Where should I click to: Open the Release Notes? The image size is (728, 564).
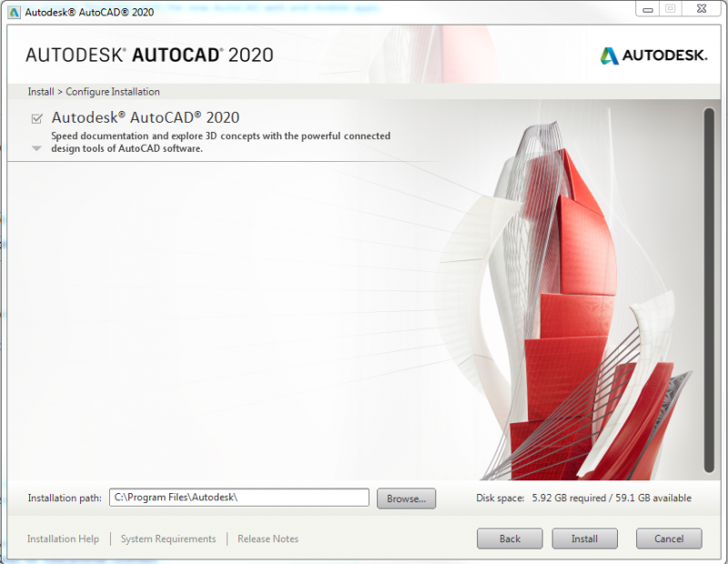[268, 539]
